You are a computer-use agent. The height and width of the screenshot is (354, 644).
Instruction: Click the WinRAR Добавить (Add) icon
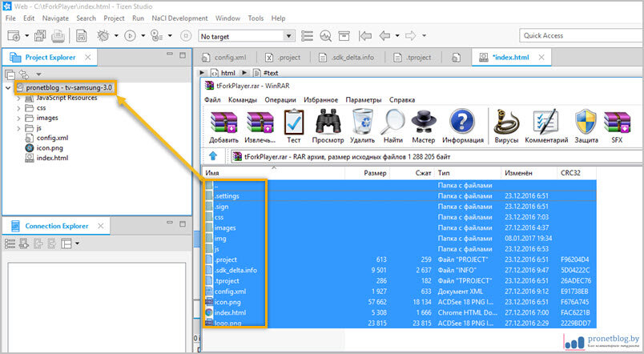click(x=223, y=123)
